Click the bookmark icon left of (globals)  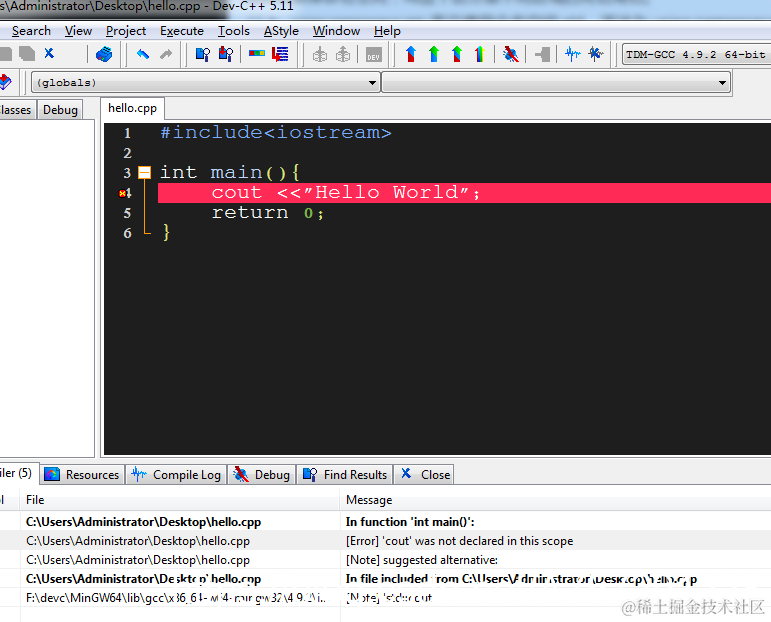coord(5,82)
